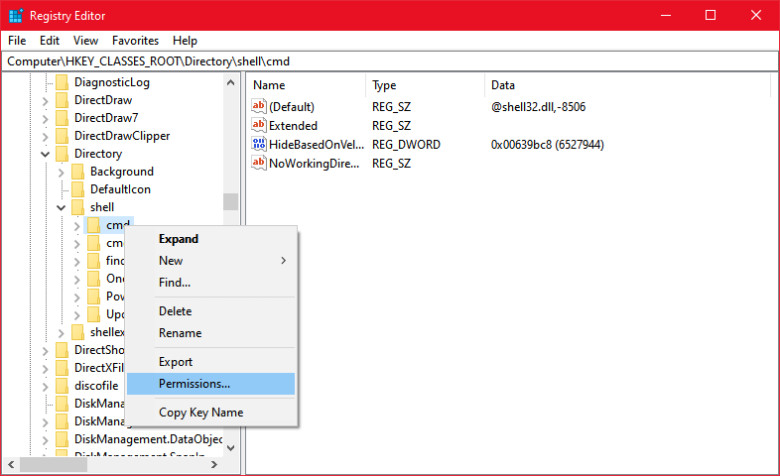This screenshot has width=780, height=476.
Task: Expand the discofile key arrow
Action: (x=45, y=386)
